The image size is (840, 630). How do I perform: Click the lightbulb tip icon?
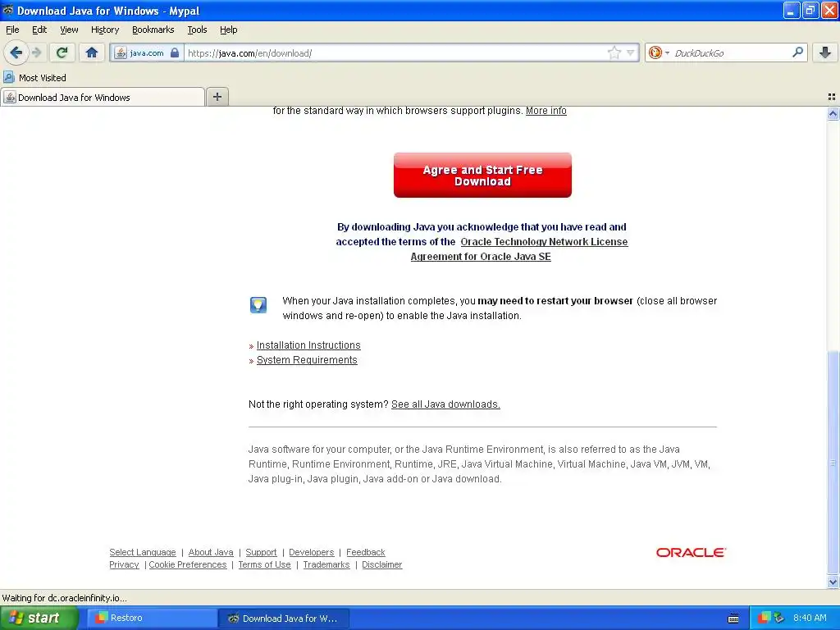point(258,305)
